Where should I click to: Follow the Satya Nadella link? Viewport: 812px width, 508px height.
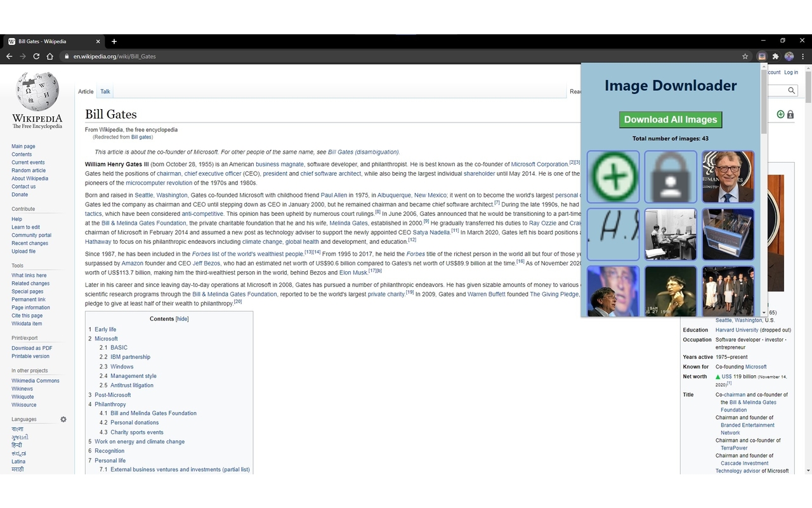coord(431,232)
